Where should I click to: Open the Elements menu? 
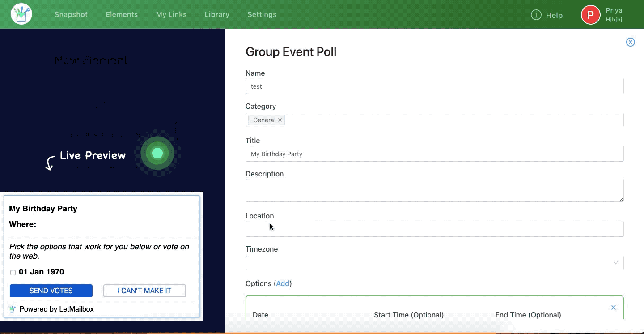[x=122, y=14]
